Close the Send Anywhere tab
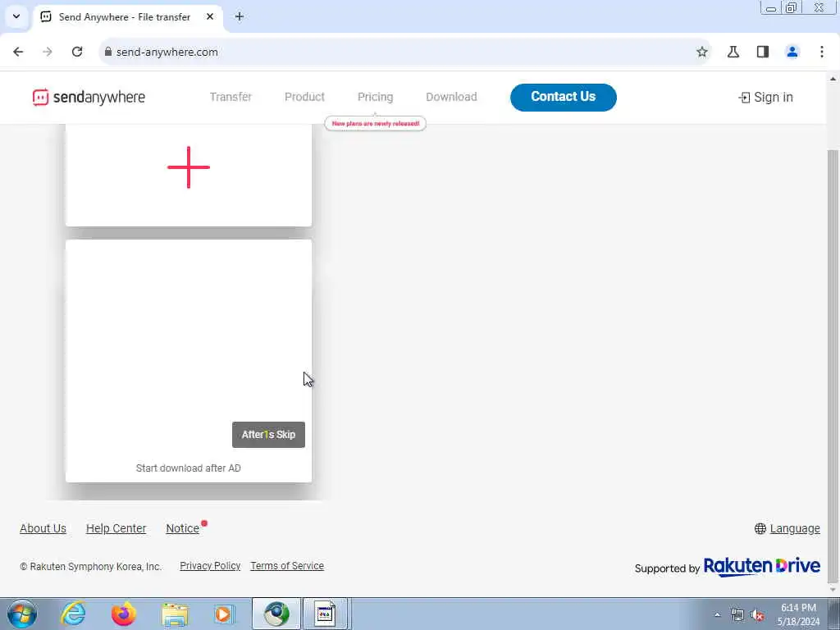Screen dimensions: 840x630 (x=210, y=16)
